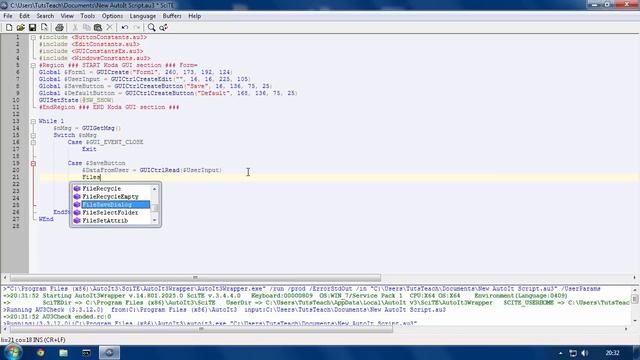640x360 pixels.
Task: Open the command prompt taskbar icon
Action: pos(86,352)
